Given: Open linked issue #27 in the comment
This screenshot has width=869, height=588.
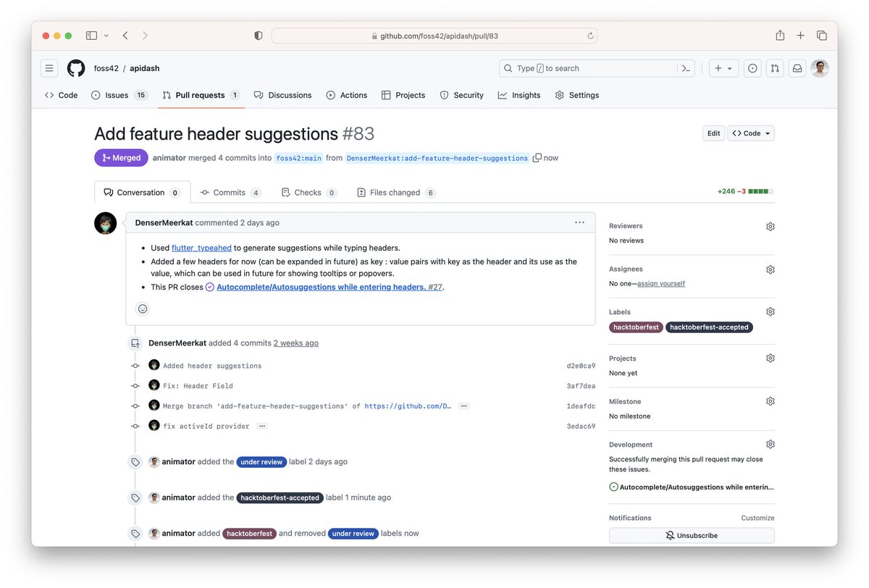Looking at the screenshot, I should click(x=329, y=287).
